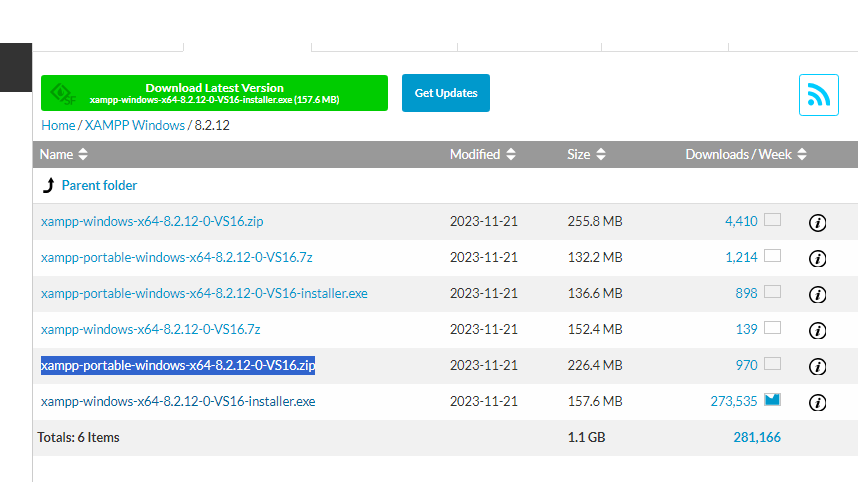Open the 281,166 total downloads link

pyautogui.click(x=757, y=437)
